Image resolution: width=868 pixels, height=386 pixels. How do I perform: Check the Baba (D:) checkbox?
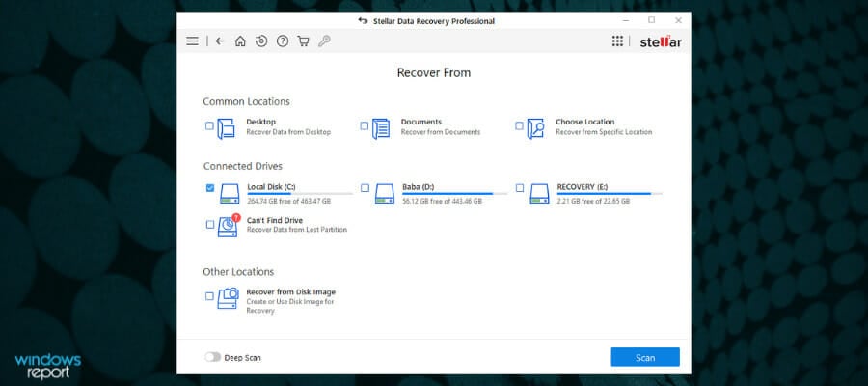click(x=365, y=188)
